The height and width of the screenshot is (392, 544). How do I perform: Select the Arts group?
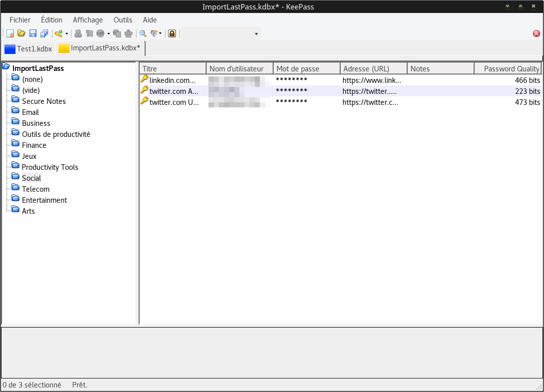pos(28,211)
